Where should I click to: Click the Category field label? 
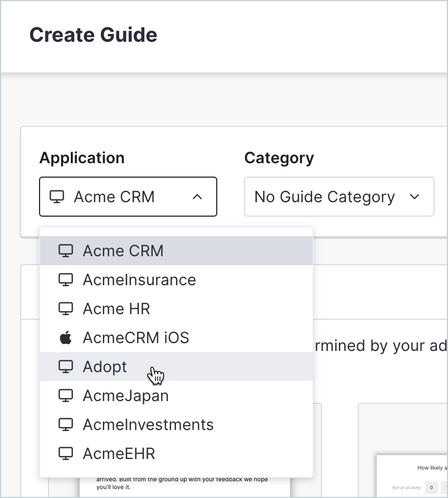pyautogui.click(x=279, y=158)
